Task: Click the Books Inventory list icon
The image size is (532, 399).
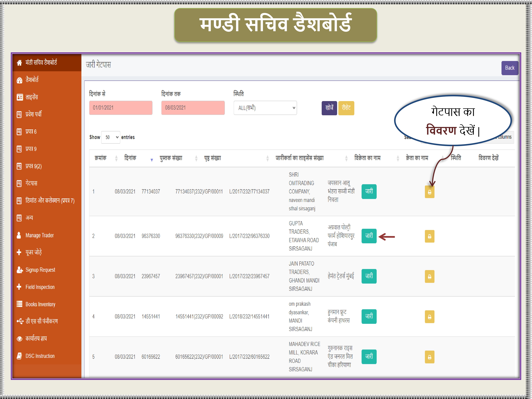Action: pyautogui.click(x=19, y=304)
